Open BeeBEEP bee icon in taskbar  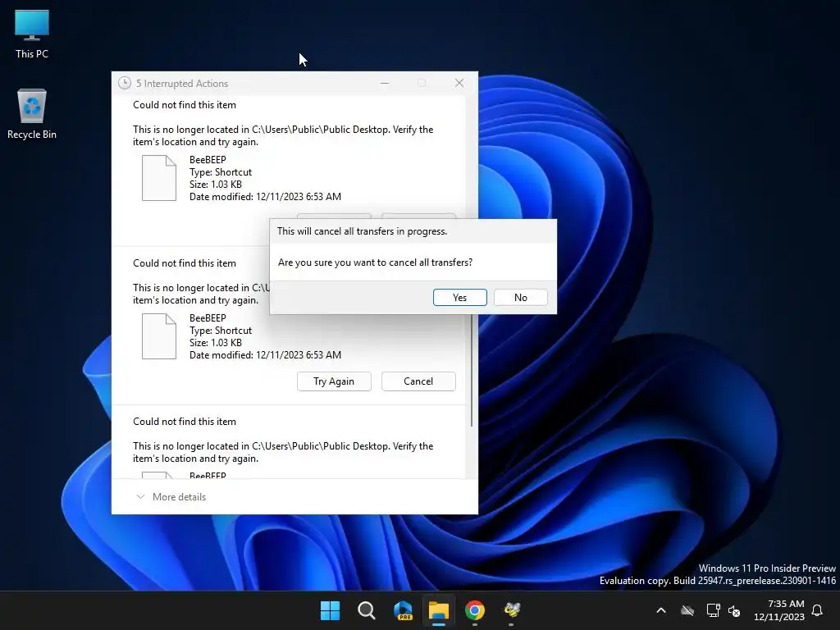pyautogui.click(x=512, y=610)
